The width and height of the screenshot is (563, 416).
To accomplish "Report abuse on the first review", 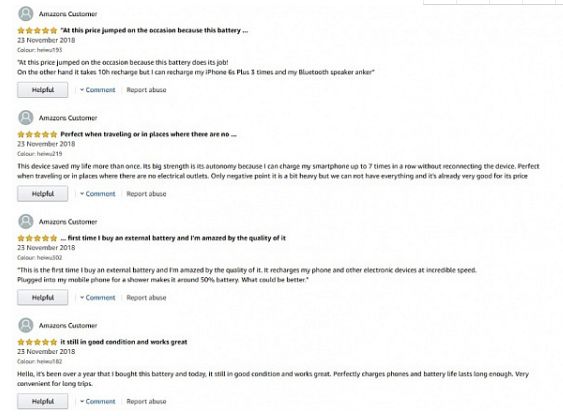I will (146, 90).
